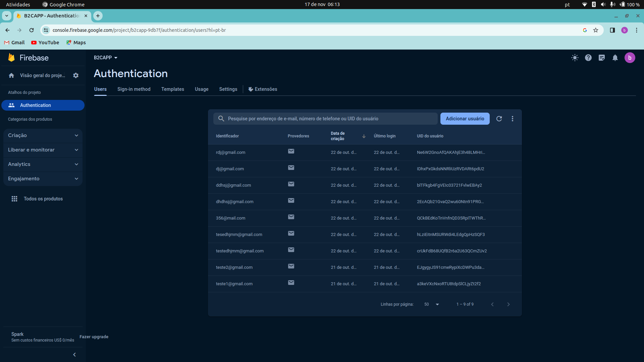Viewport: 644px width, 362px height.
Task: Expand the Engajamento category
Action: pos(43,179)
